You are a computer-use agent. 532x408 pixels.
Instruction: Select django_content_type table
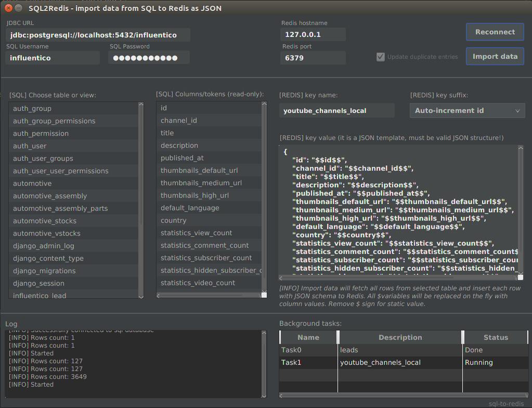(x=73, y=259)
